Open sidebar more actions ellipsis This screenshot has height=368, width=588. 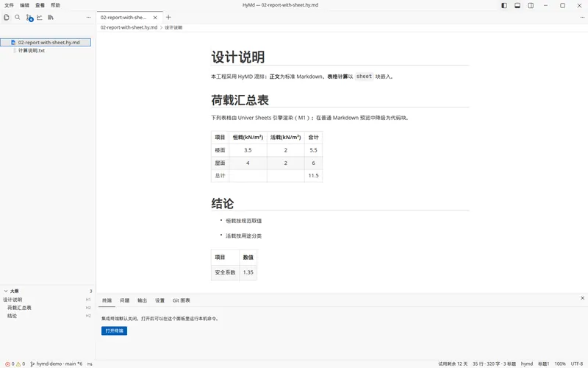pos(88,17)
